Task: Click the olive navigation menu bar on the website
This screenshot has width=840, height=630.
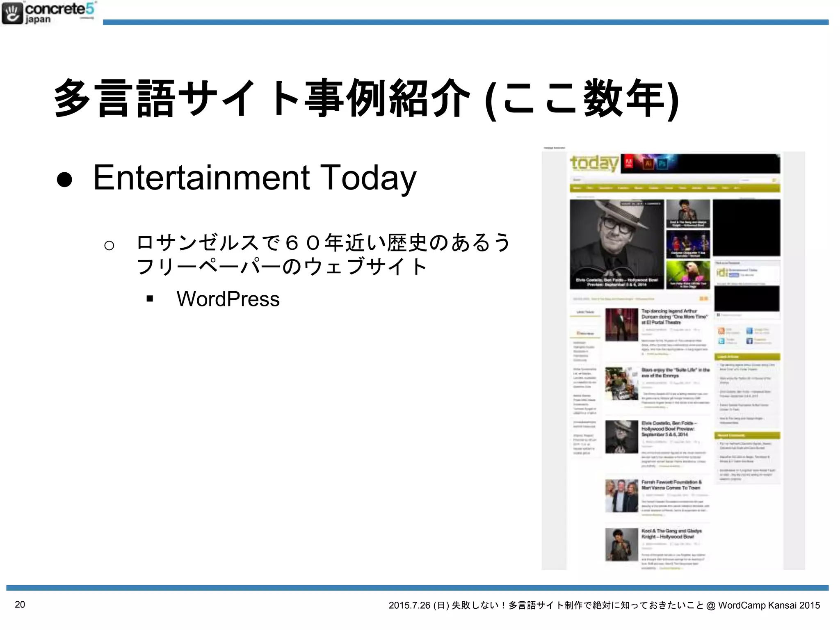Action: pyautogui.click(x=675, y=188)
